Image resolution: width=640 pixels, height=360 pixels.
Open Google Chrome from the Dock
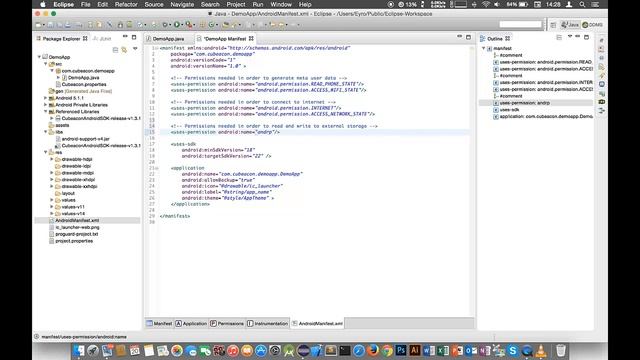pyautogui.click(x=387, y=350)
